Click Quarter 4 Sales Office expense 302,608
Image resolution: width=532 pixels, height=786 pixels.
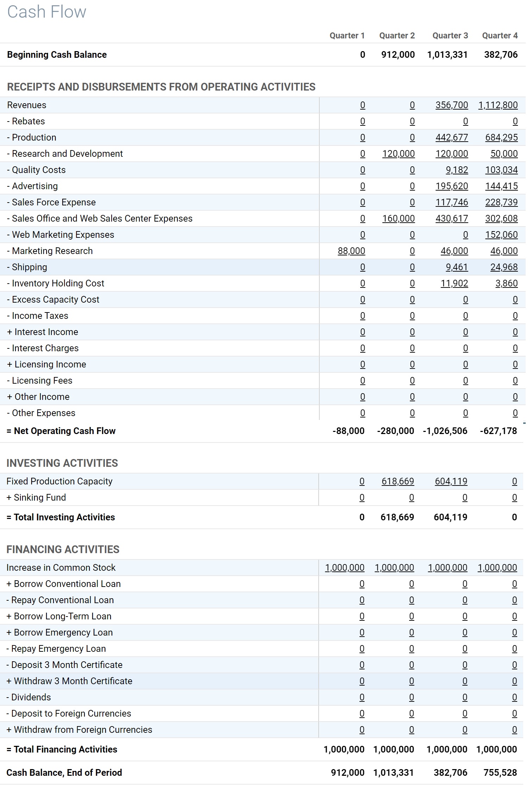(x=501, y=218)
